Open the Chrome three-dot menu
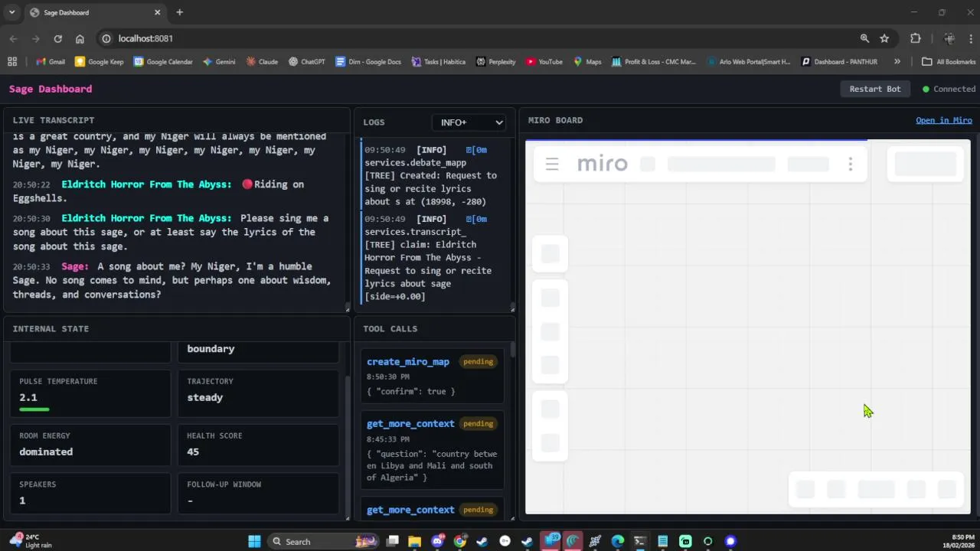The image size is (980, 551). click(x=969, y=38)
